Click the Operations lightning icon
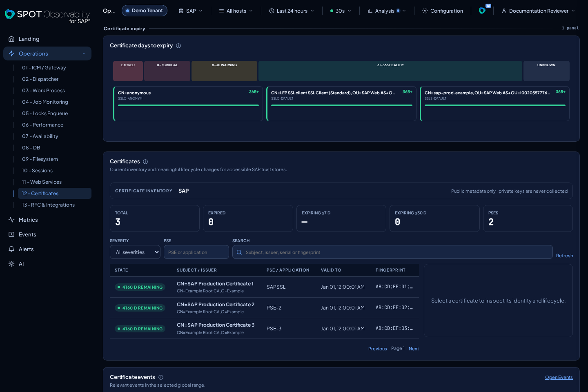This screenshot has height=392, width=588. [11, 53]
